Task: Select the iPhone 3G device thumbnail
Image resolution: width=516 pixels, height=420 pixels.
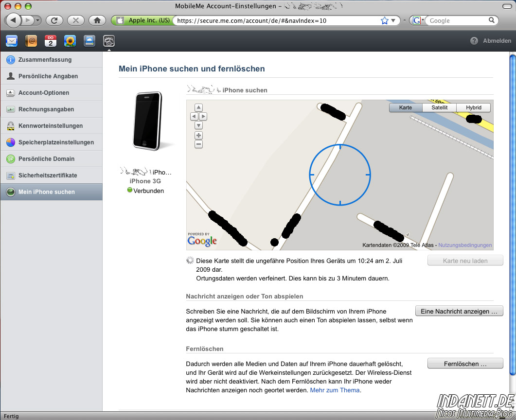Action: pyautogui.click(x=148, y=121)
